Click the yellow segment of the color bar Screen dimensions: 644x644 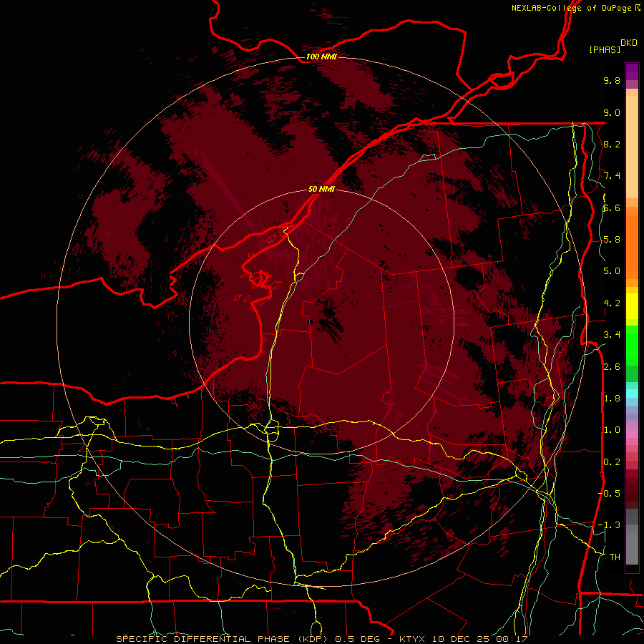(x=632, y=306)
